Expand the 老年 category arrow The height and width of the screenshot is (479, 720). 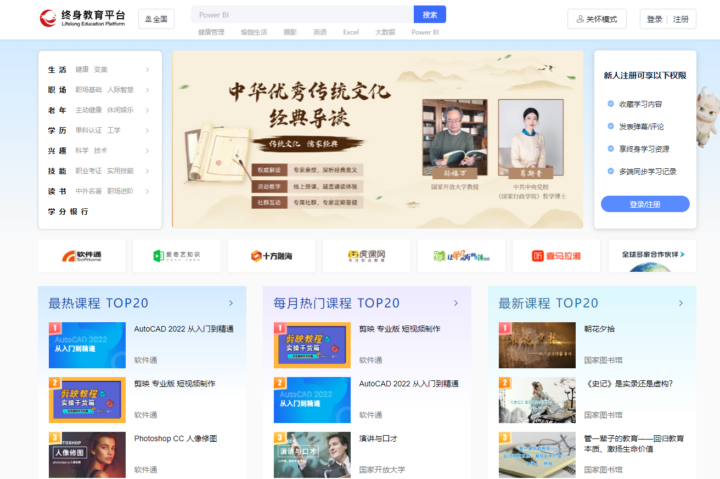tap(147, 110)
